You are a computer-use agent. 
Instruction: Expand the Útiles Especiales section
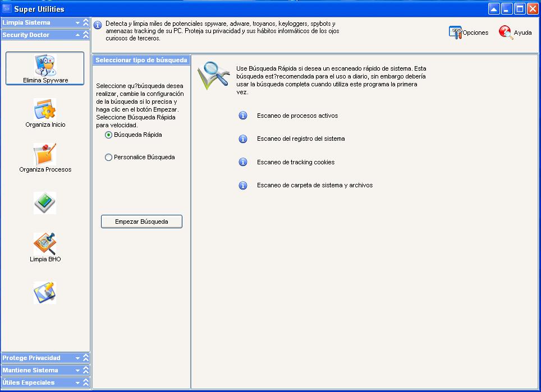click(x=45, y=382)
